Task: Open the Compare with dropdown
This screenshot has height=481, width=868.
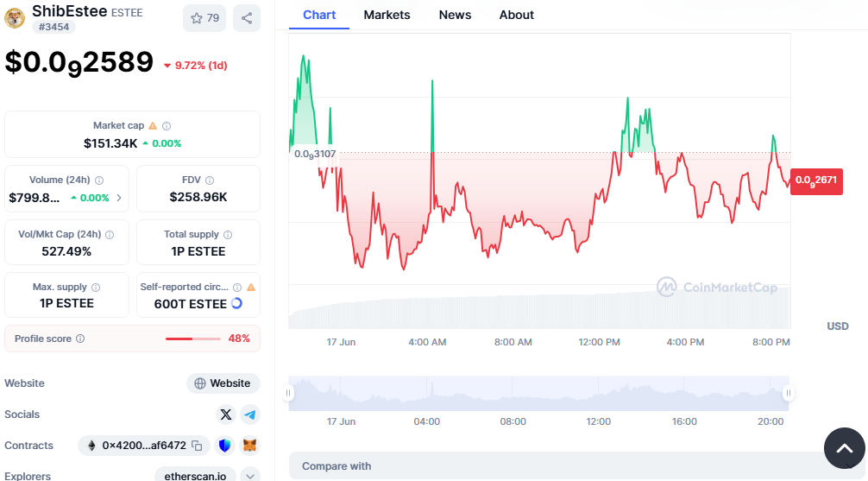Action: (578, 466)
